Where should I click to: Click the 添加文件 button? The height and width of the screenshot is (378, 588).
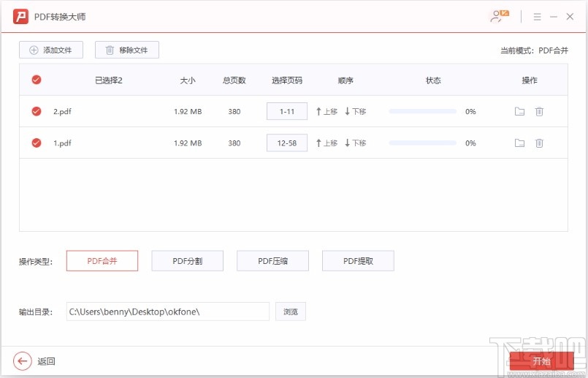click(51, 50)
